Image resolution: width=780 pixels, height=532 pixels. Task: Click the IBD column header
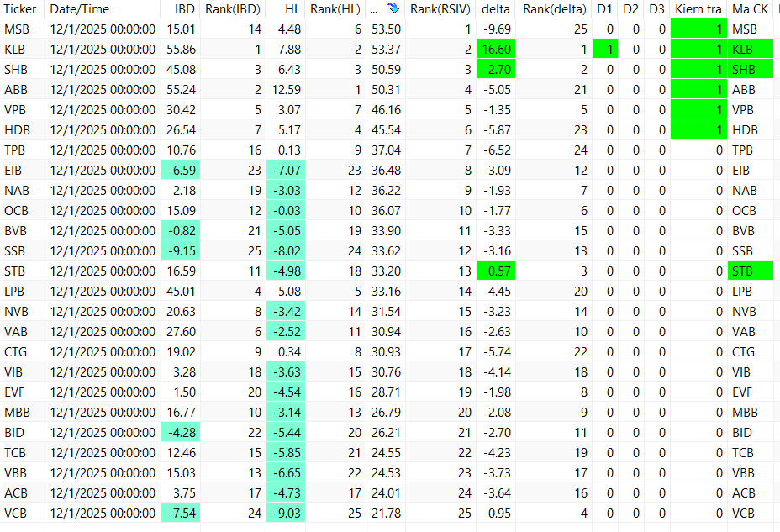point(185,9)
